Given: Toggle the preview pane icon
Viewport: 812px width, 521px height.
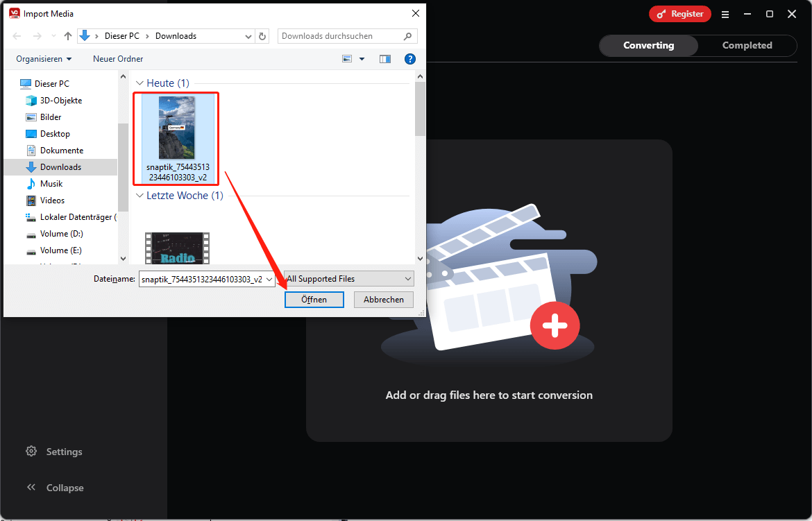Looking at the screenshot, I should click(x=385, y=59).
